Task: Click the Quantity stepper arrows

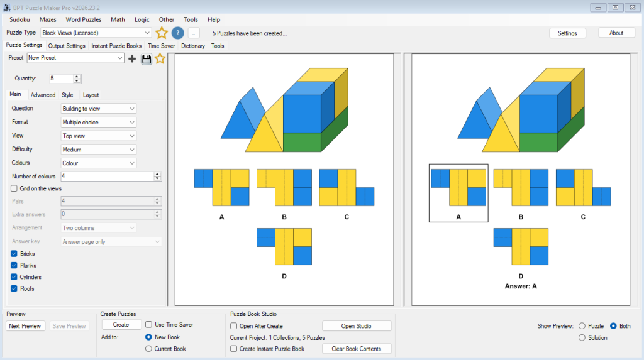Action: (x=77, y=79)
